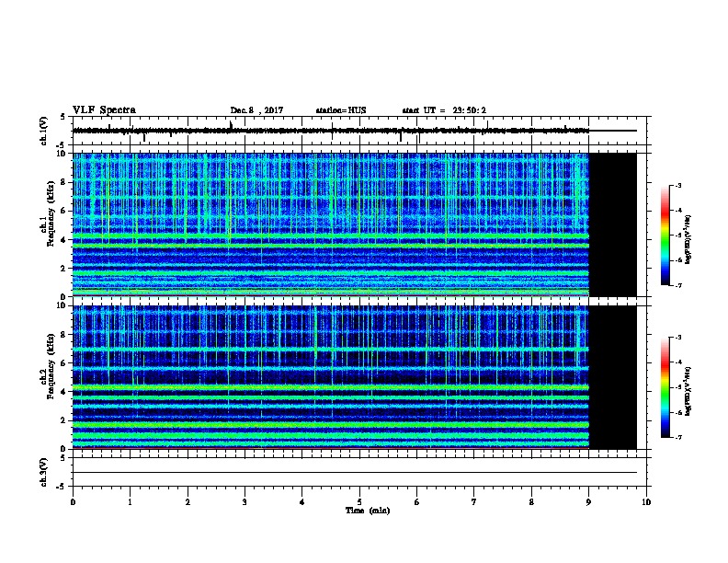Click the "0" tick on the time axis

click(73, 501)
